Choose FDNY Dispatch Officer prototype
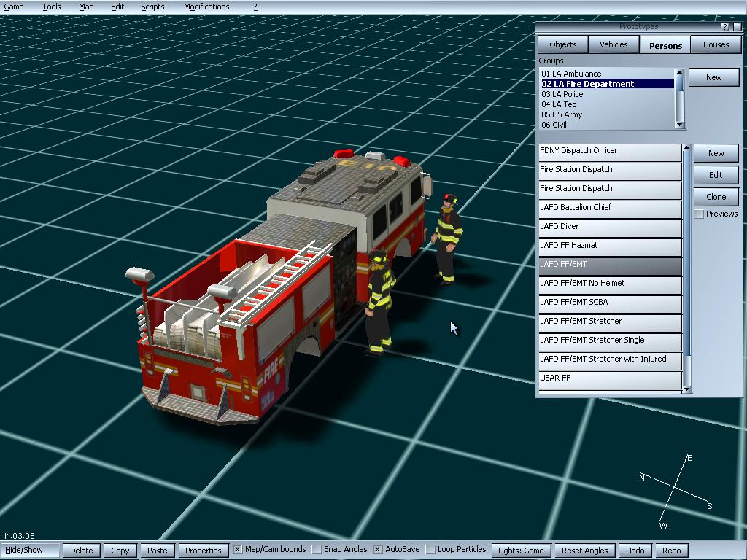Viewport: 747px width, 560px height. pos(611,152)
